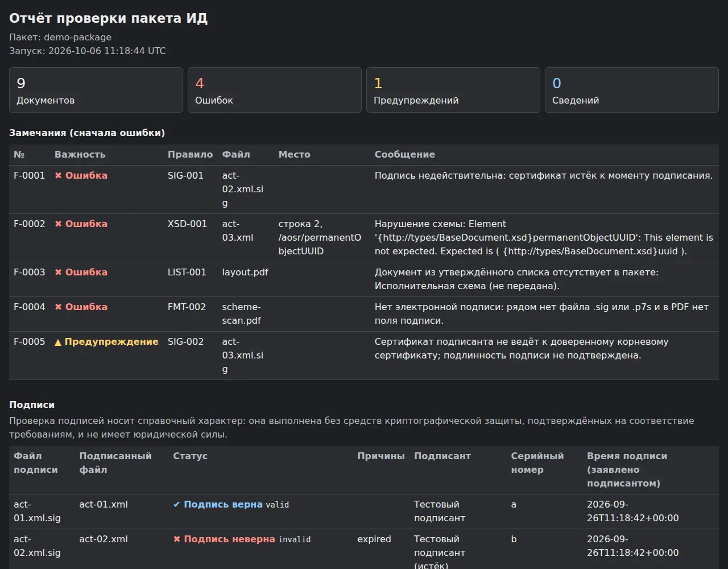
Task: Click the "expired" reason cell
Action: (374, 539)
